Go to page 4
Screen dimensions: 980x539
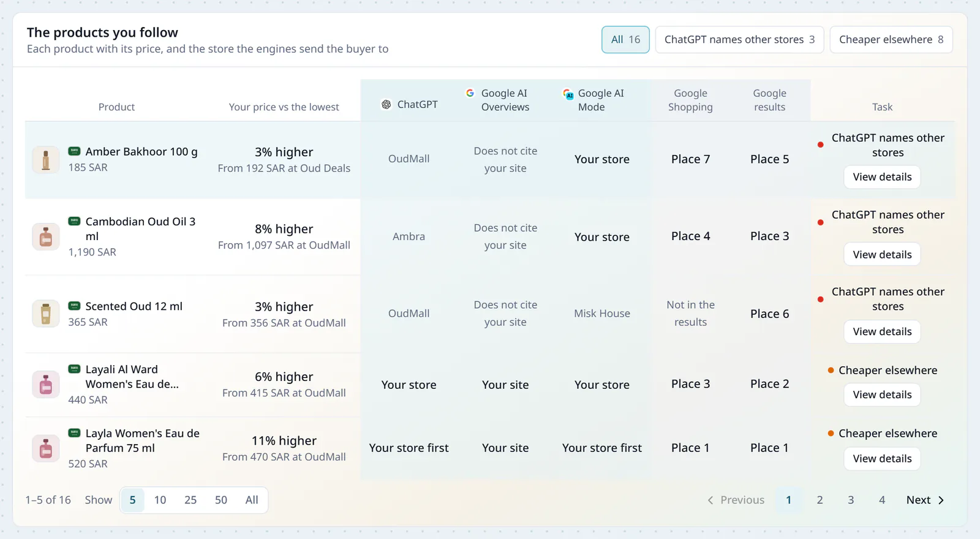click(882, 500)
